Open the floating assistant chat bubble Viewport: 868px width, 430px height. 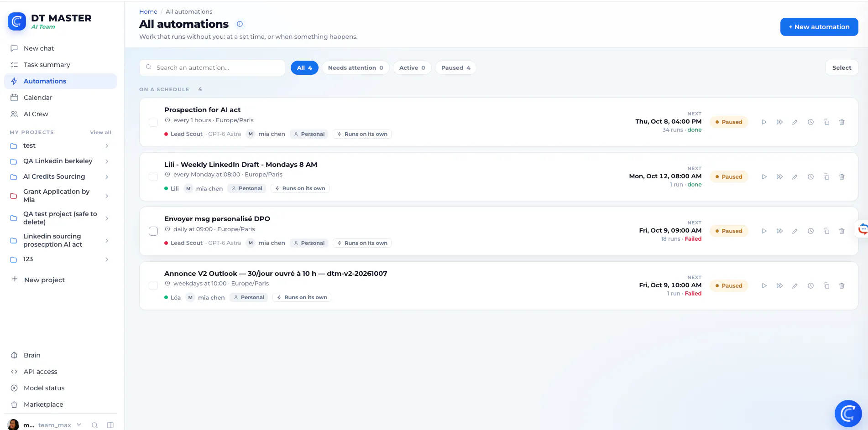(848, 414)
